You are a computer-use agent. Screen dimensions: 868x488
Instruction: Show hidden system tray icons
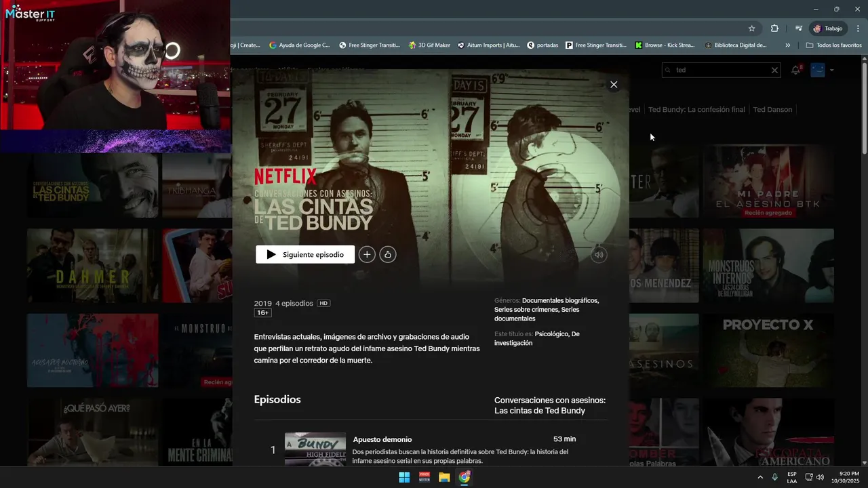coord(759,477)
